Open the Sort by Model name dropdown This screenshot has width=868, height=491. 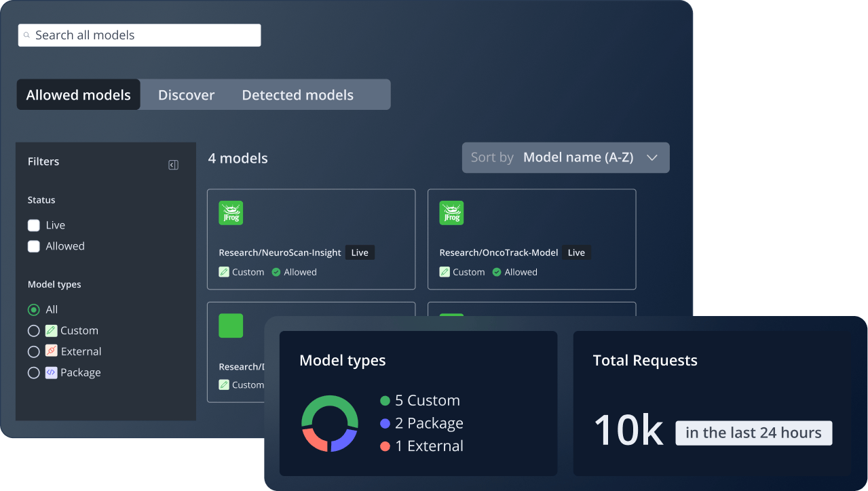565,157
